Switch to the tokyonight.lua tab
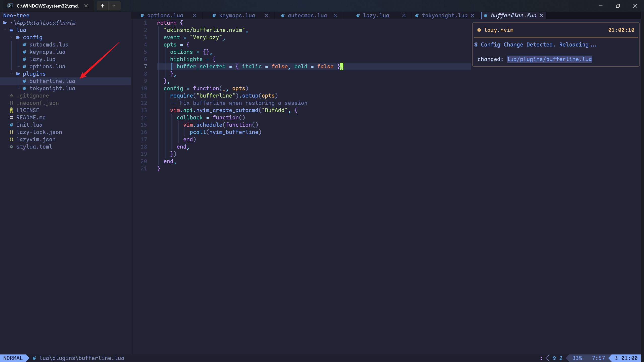 coord(445,16)
